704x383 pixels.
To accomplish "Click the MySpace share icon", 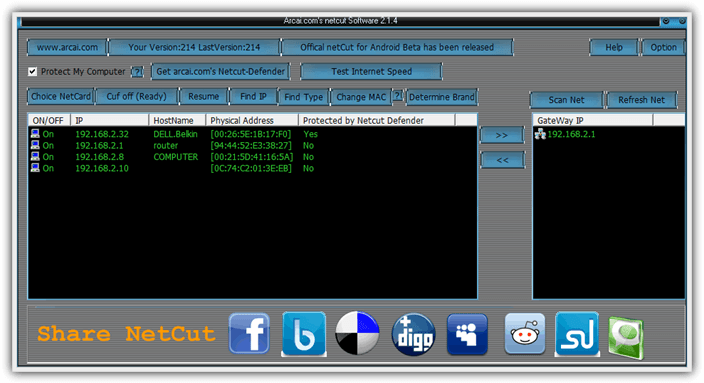I will point(467,334).
